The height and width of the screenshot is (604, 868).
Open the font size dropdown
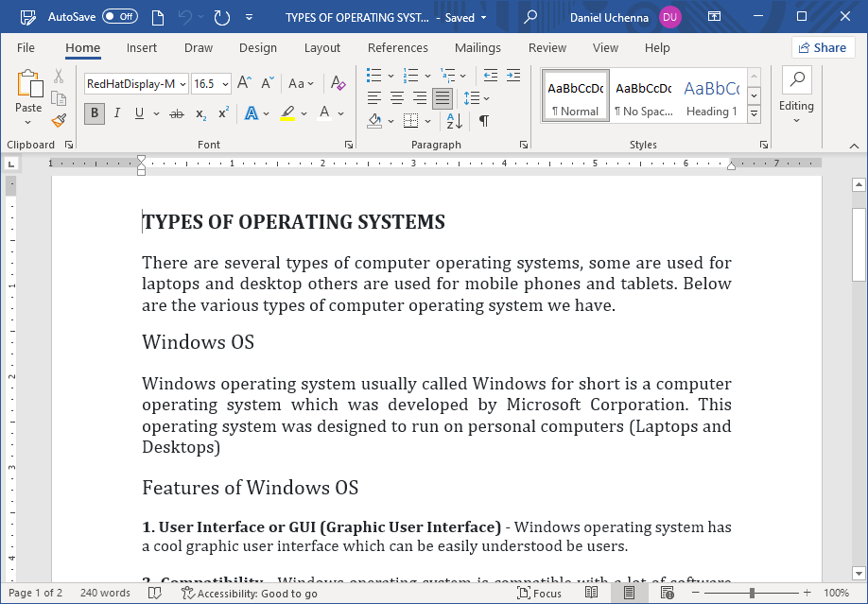click(224, 83)
